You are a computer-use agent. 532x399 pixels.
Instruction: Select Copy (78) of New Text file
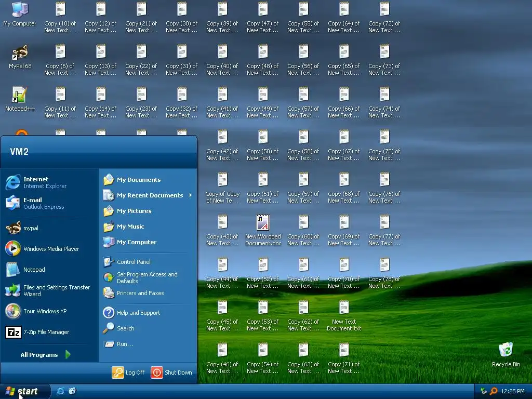click(384, 273)
